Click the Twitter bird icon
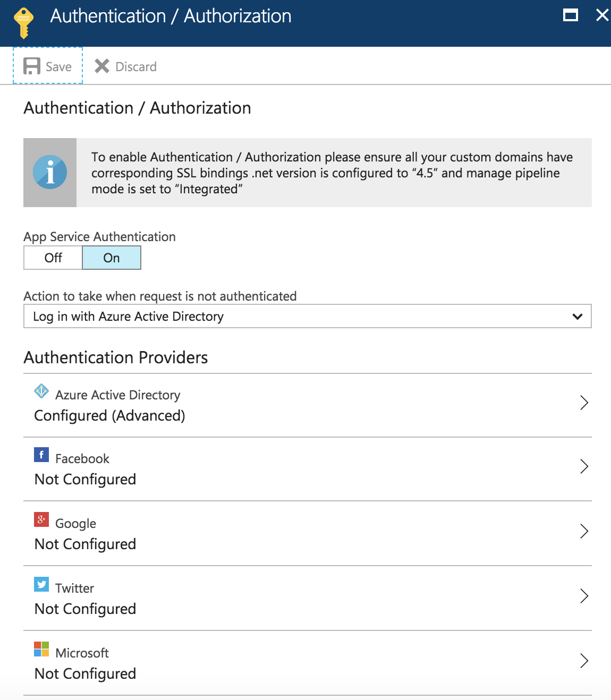This screenshot has height=700, width=611. click(x=41, y=584)
